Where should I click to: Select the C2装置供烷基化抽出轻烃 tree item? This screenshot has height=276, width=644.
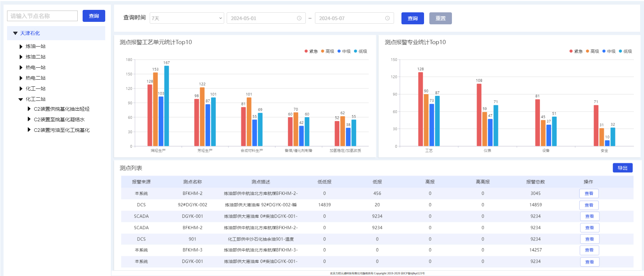(x=61, y=109)
